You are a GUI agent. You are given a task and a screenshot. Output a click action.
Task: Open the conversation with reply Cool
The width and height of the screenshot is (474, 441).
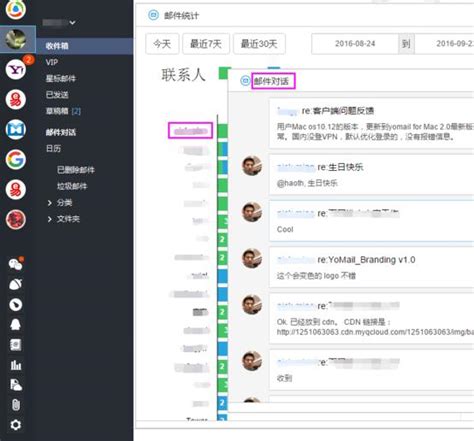point(371,221)
